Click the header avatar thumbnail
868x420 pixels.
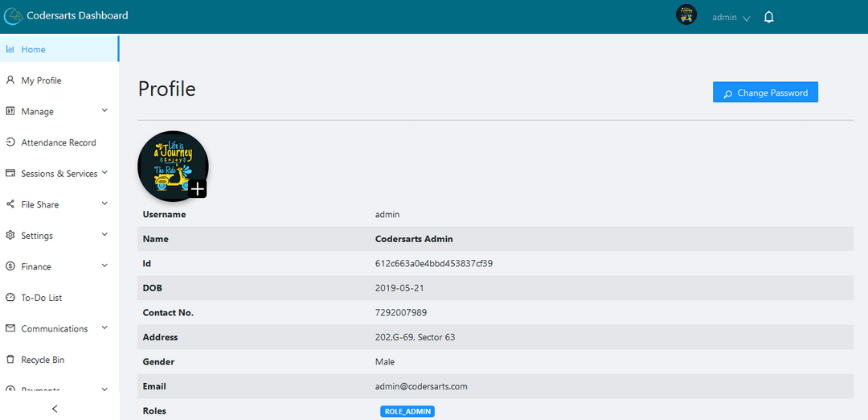tap(686, 15)
